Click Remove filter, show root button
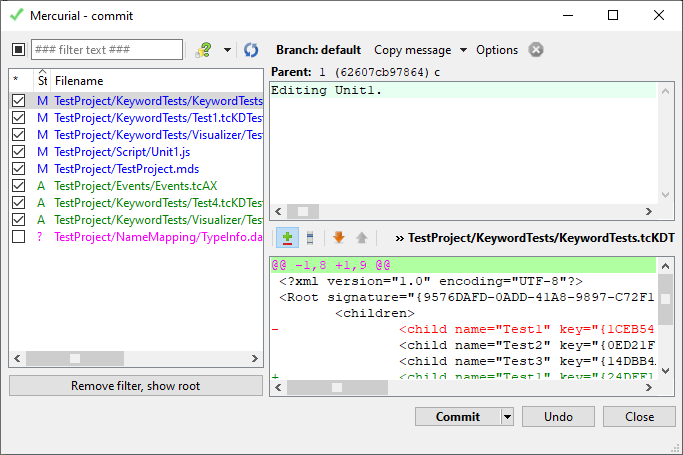The image size is (683, 455). pyautogui.click(x=135, y=386)
